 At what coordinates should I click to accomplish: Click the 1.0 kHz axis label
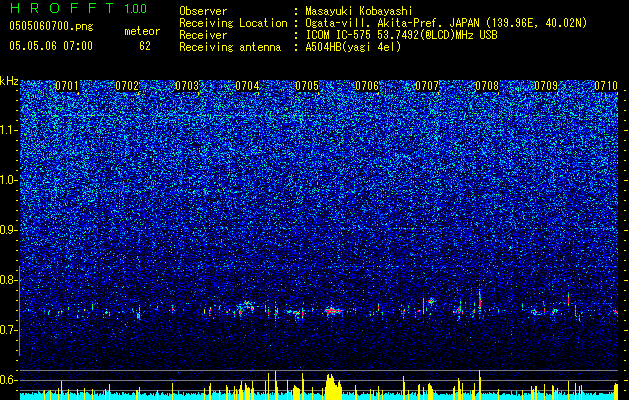coord(9,180)
